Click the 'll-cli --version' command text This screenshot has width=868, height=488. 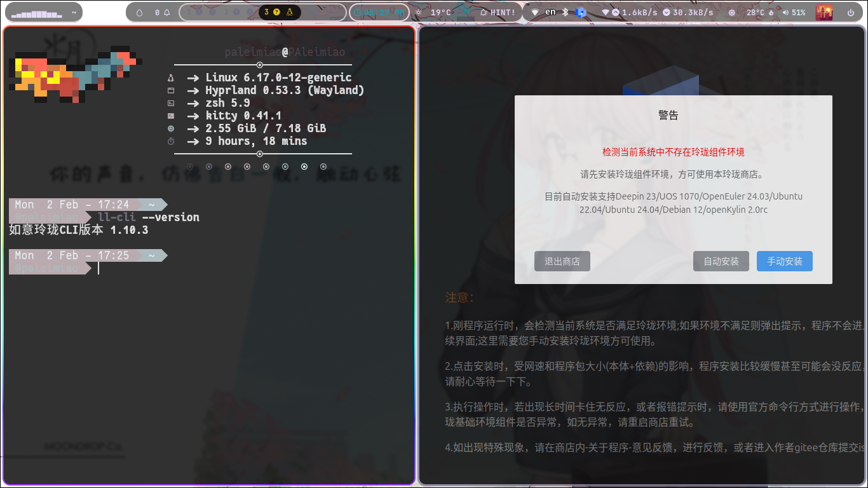pyautogui.click(x=149, y=217)
